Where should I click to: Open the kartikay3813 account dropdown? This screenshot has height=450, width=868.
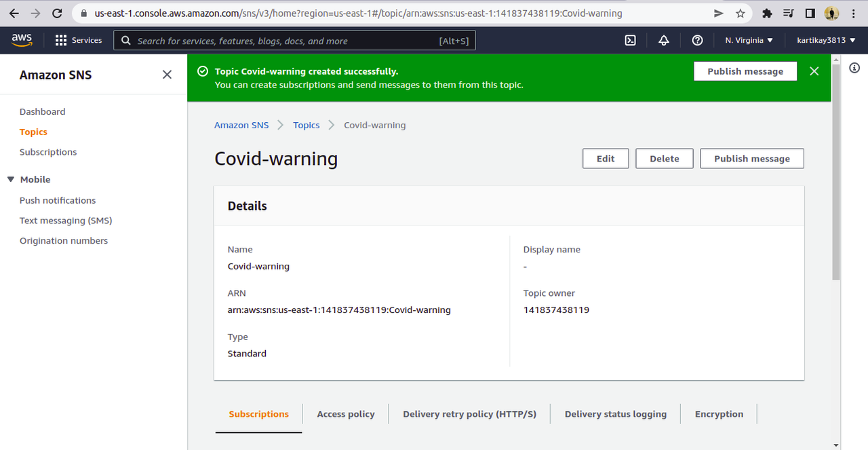click(827, 41)
